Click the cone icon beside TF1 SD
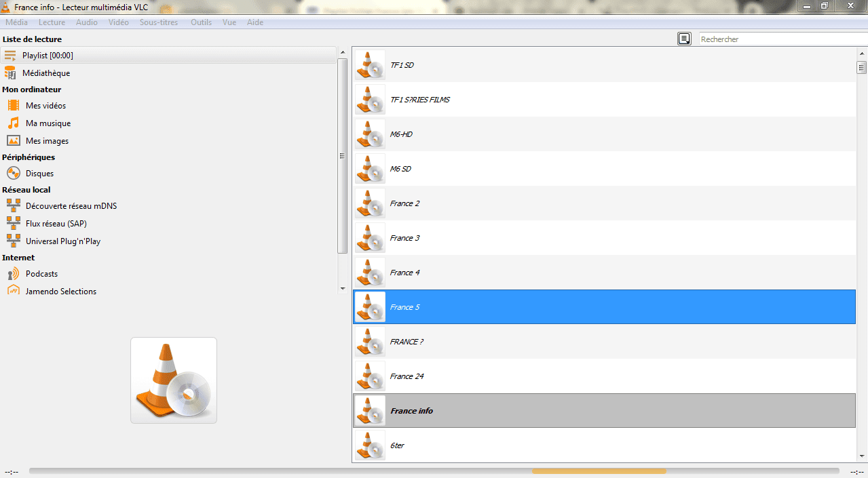 click(x=370, y=65)
